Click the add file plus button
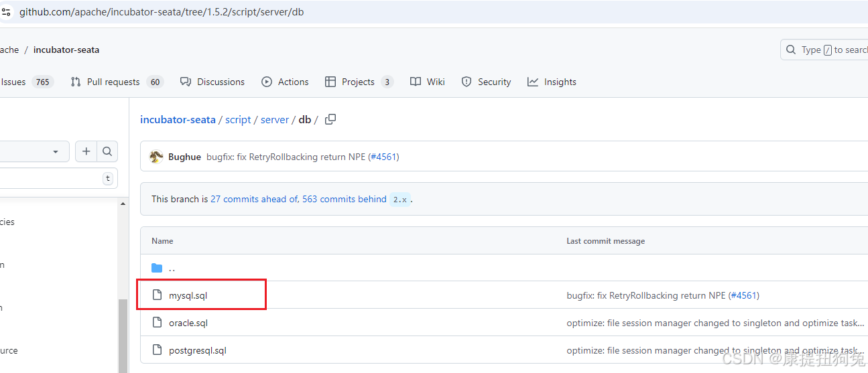The image size is (868, 373). (86, 152)
